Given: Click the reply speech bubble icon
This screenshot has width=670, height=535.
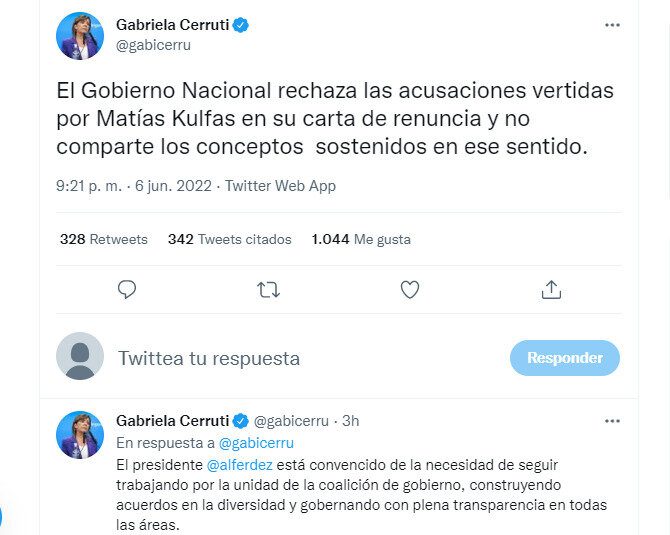Looking at the screenshot, I should pyautogui.click(x=127, y=289).
